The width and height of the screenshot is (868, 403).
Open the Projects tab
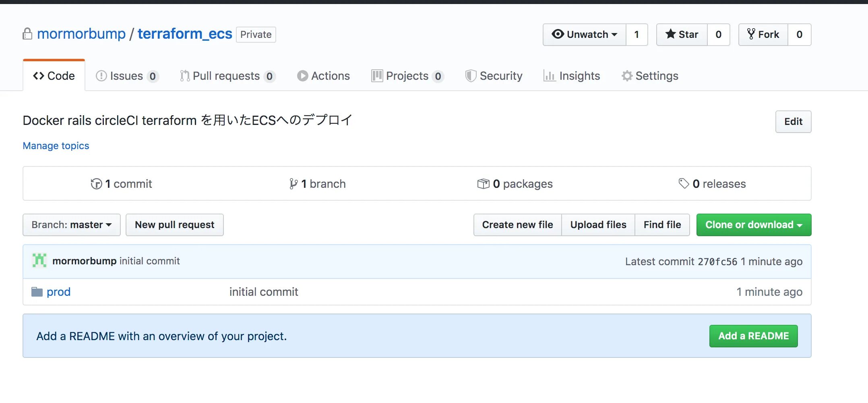click(x=407, y=76)
